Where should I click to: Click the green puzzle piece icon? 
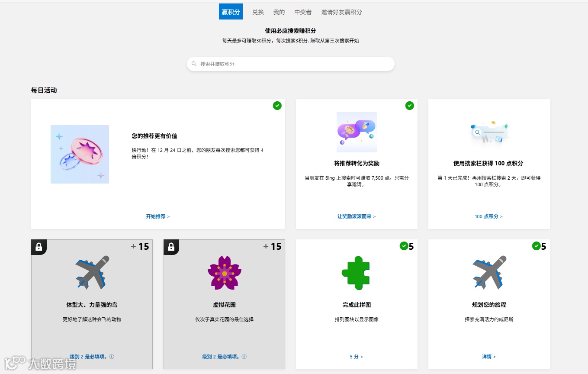pos(357,273)
